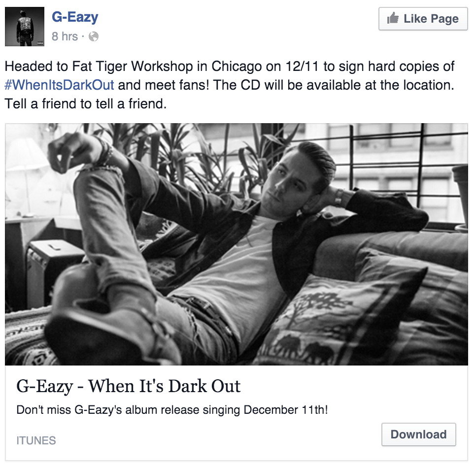Open the #WhenItsDarkOut hashtag link
The image size is (476, 467).
coord(59,85)
